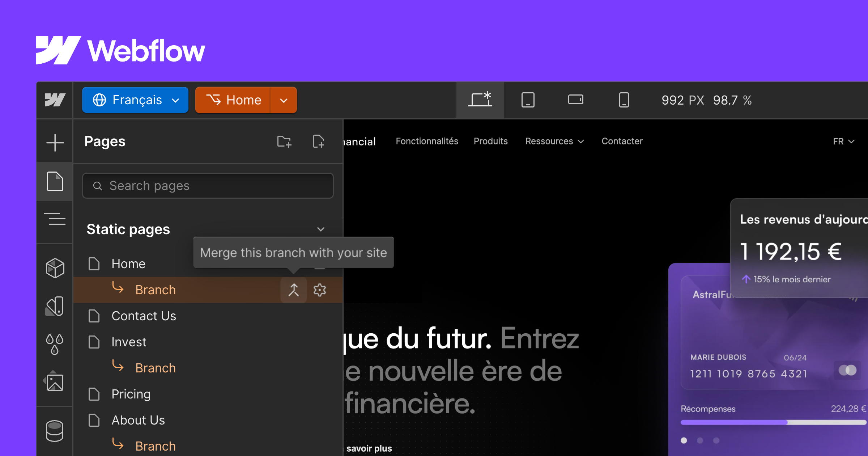Switch to mobile landscape breakpoint
The image size is (868, 456).
pos(576,100)
